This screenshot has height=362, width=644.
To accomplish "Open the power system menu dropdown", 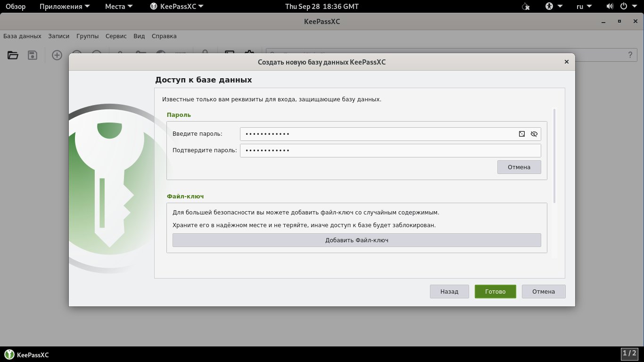I will coord(628,7).
